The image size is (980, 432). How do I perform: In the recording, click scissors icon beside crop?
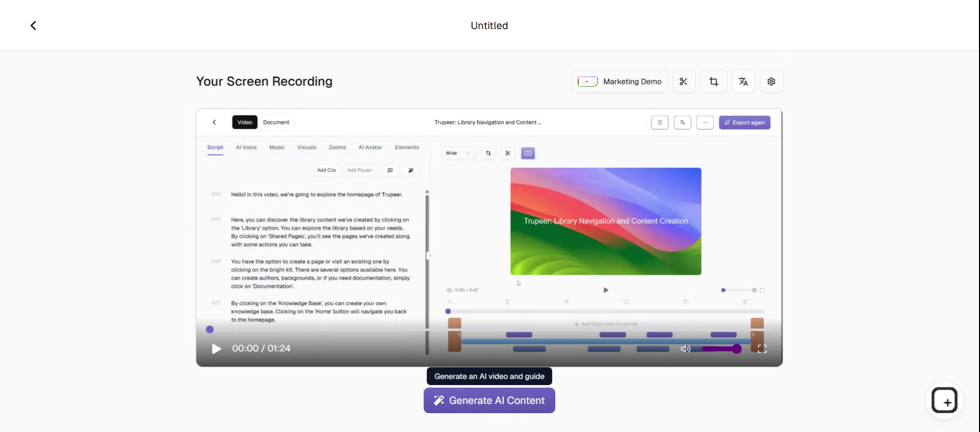pos(508,153)
